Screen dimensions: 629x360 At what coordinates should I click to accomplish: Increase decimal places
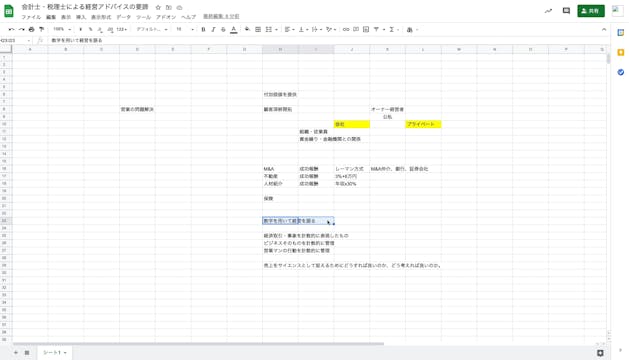click(110, 29)
